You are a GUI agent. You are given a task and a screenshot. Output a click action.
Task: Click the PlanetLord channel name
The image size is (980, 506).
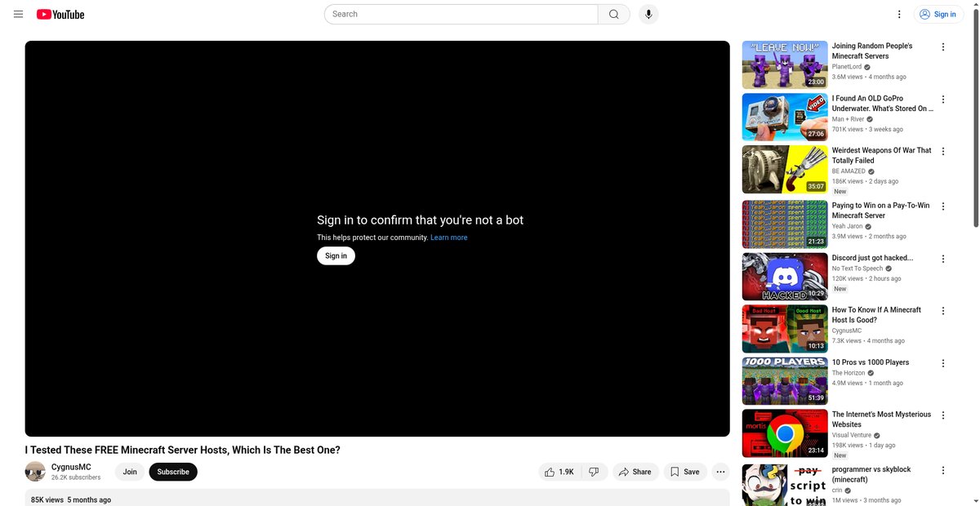click(847, 67)
